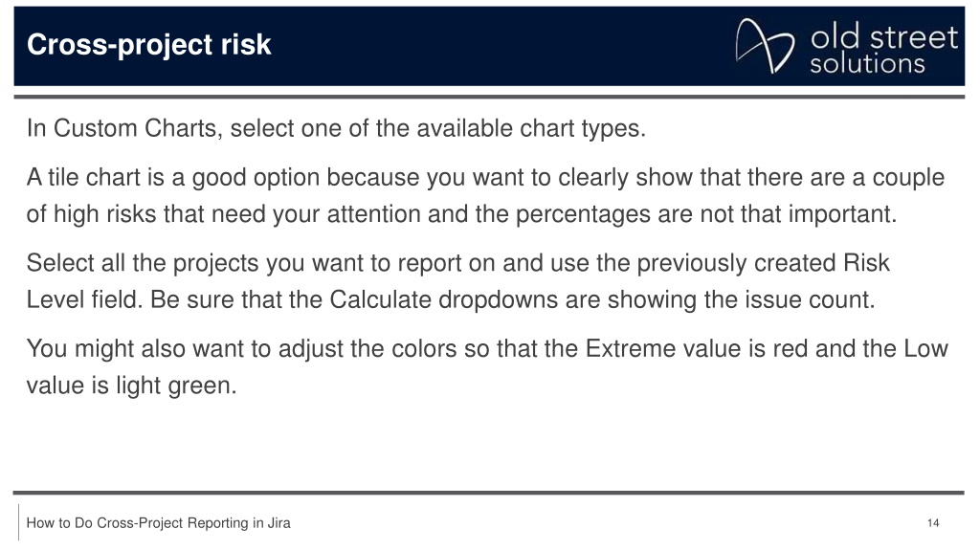Screen dimensions: 980x551
Task: Click footer 'How to Do Cross-Project Reporting in Jira'
Action: tap(158, 523)
